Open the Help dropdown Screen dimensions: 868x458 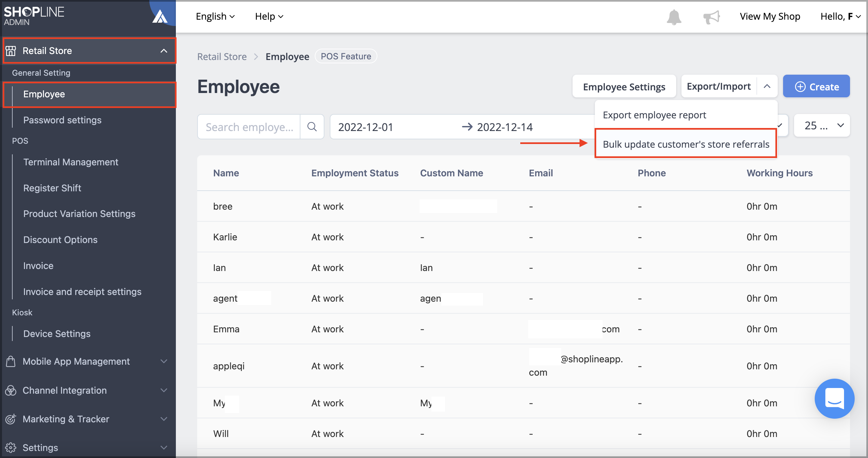269,16
